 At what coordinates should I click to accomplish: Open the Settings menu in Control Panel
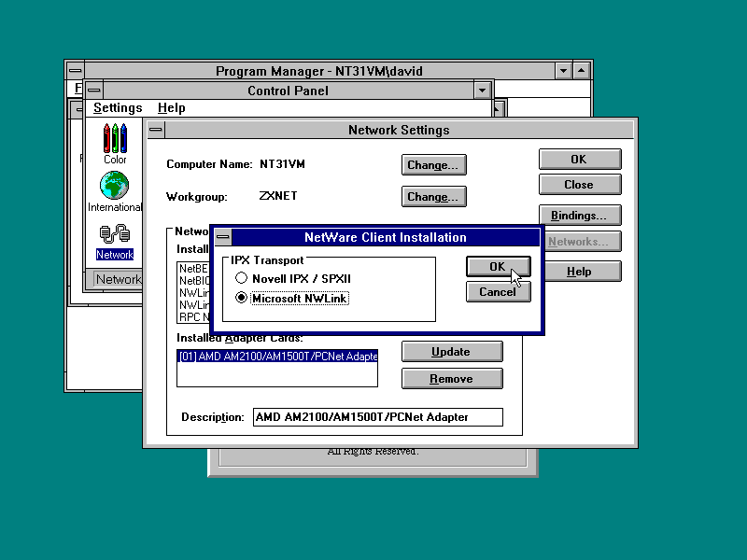click(x=118, y=108)
